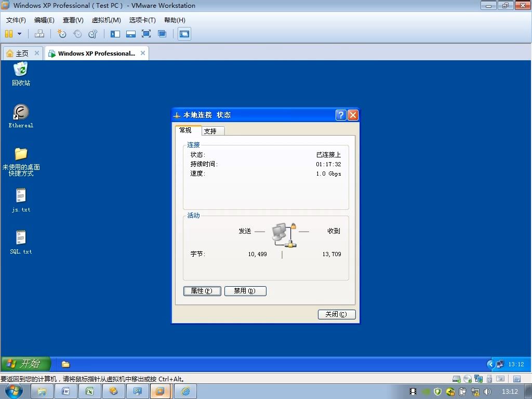Click the VMware CD/DVD status icon
This screenshot has height=399, width=532.
point(468,379)
